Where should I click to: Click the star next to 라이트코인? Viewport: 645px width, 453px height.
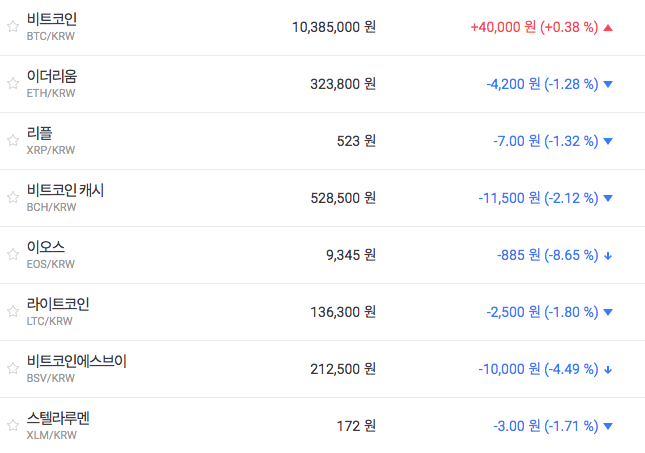[x=13, y=312]
